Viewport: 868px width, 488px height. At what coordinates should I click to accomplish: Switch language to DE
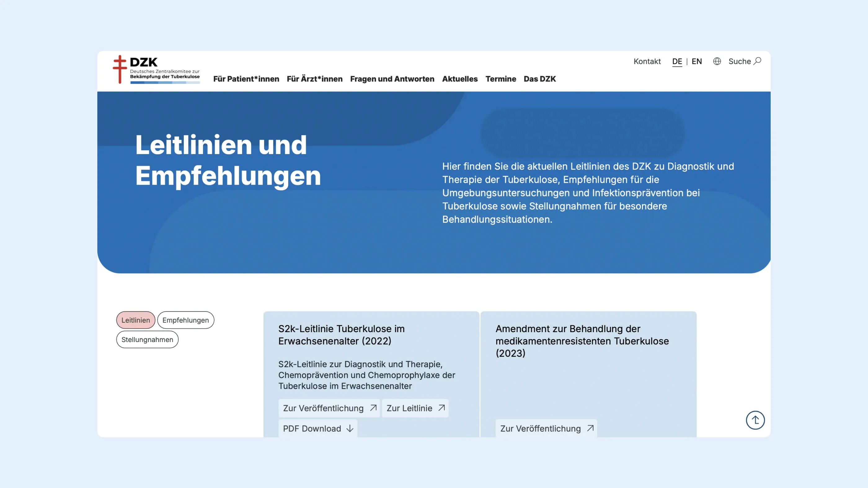click(677, 62)
